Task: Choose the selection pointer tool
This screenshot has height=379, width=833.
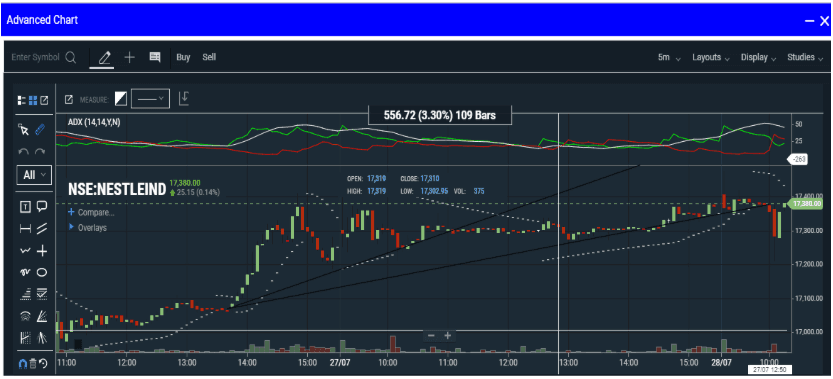Action: pyautogui.click(x=23, y=129)
